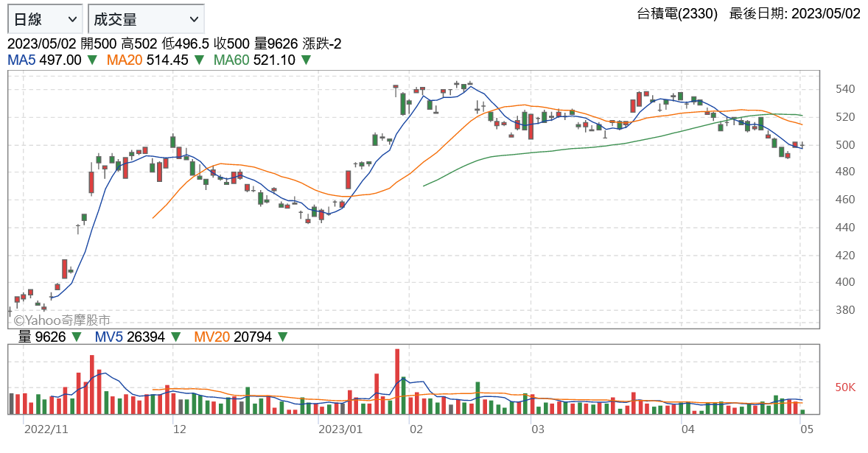Image resolution: width=868 pixels, height=453 pixels.
Task: Click the MV5 26394 label
Action: click(x=130, y=337)
